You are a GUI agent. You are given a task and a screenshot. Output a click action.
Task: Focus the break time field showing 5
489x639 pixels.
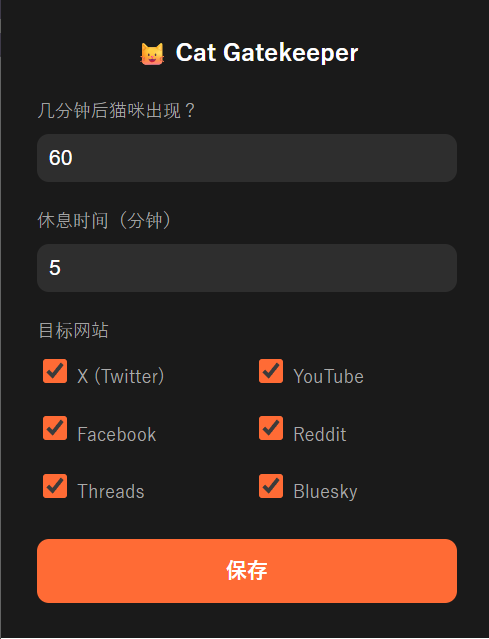click(x=247, y=268)
